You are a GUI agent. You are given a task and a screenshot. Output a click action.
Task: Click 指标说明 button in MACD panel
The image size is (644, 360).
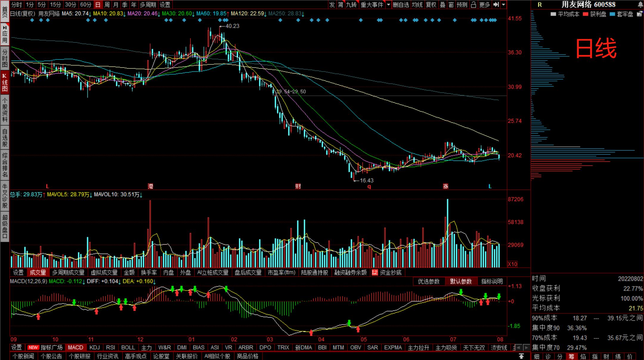tap(492, 281)
